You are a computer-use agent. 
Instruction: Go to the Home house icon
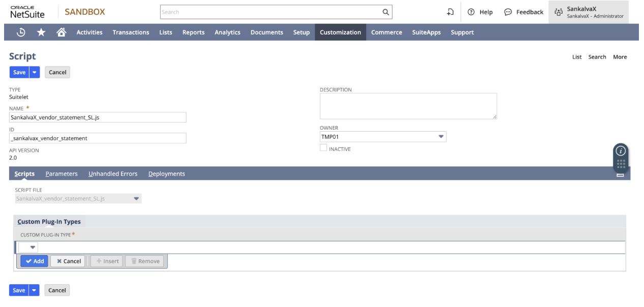61,32
